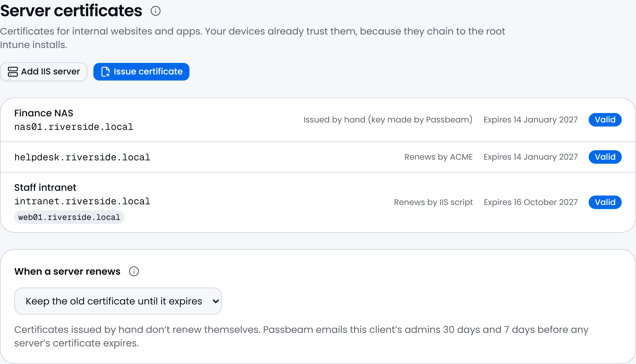Click the Renews by ACME label
This screenshot has width=636, height=364.
click(438, 157)
